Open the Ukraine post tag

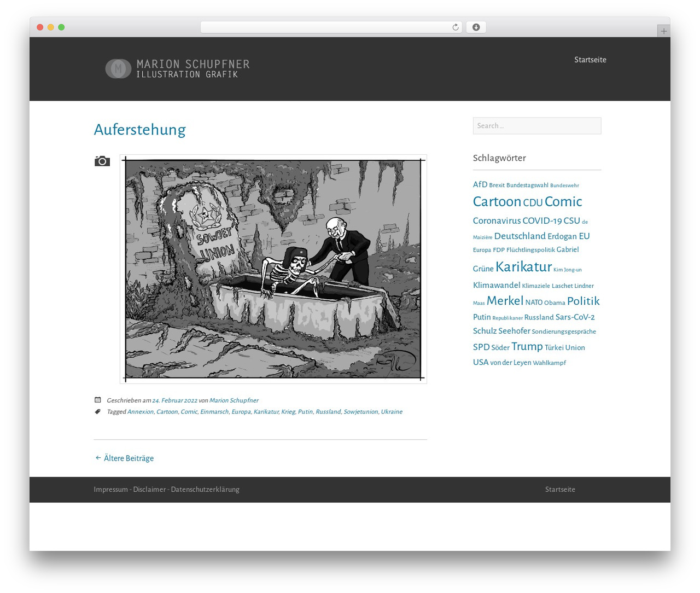click(x=392, y=412)
